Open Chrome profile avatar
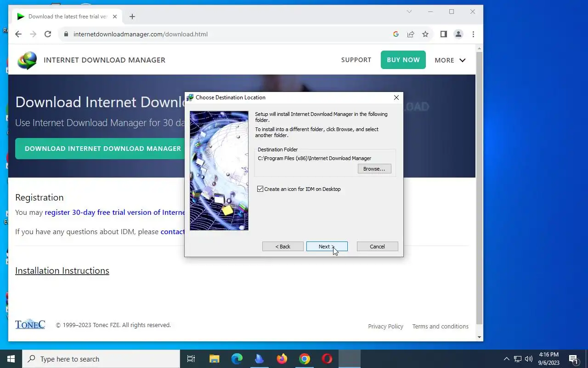 pos(458,34)
